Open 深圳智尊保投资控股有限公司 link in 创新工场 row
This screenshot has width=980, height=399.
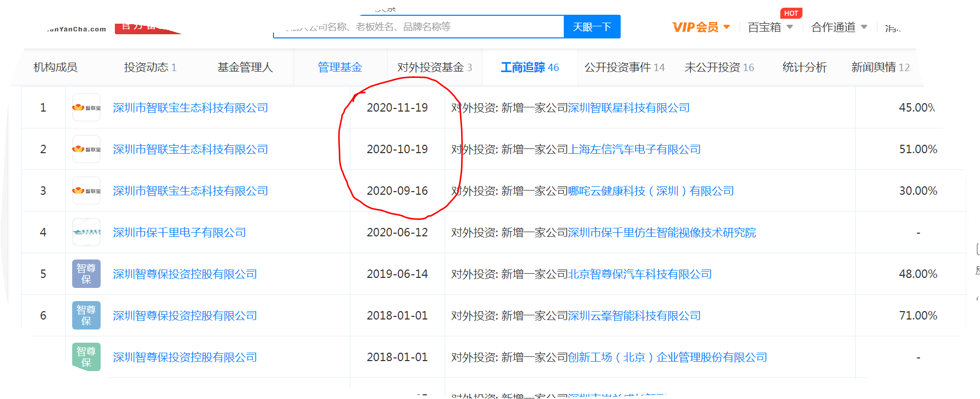click(185, 357)
